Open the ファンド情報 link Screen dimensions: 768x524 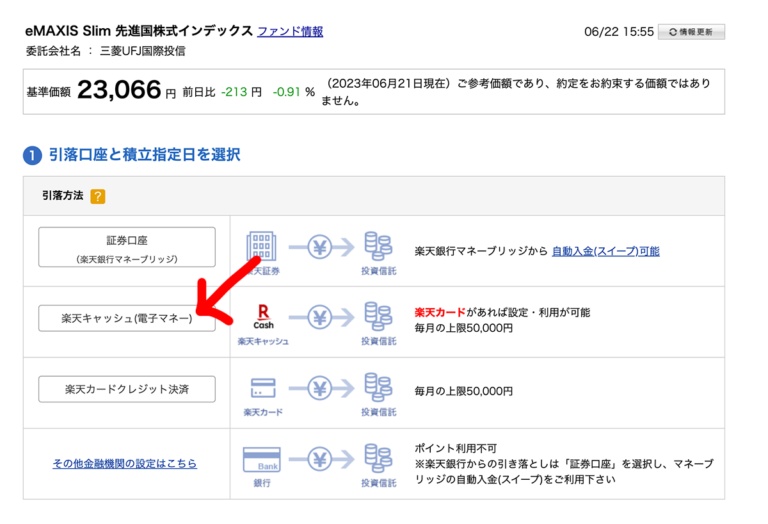click(x=290, y=31)
